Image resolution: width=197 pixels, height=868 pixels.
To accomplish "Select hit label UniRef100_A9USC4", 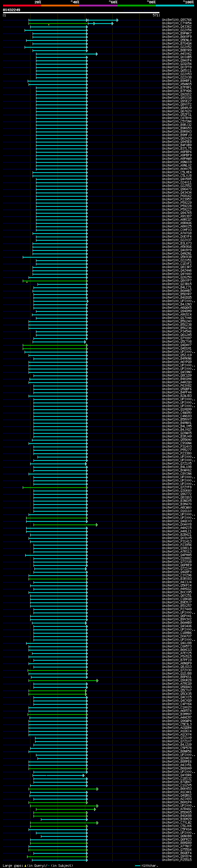I will click(x=177, y=314).
